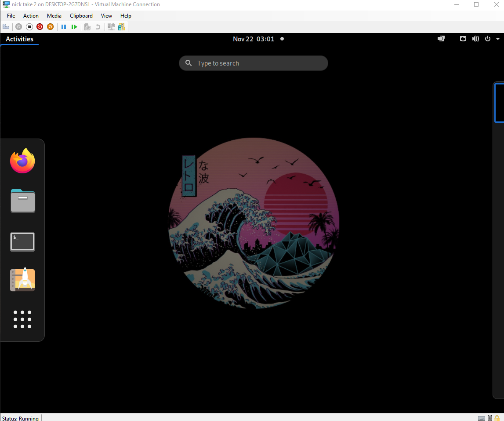Viewport: 504px width, 421px height.
Task: Expand the system menu arrow
Action: click(497, 39)
